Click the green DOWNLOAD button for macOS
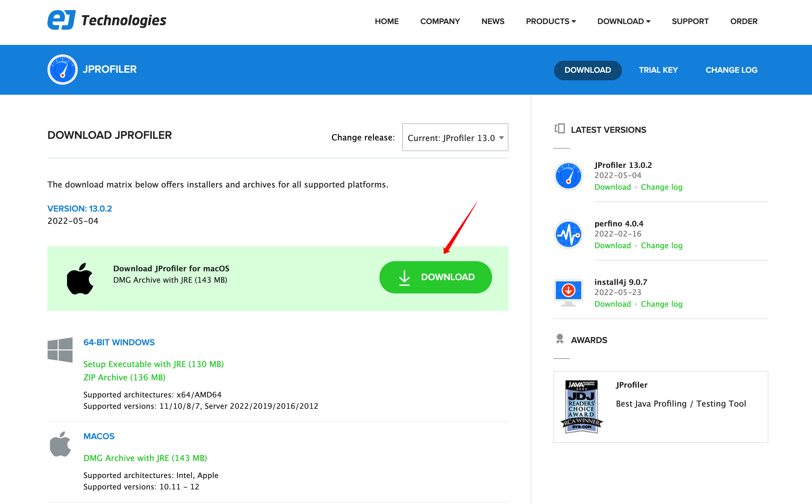The width and height of the screenshot is (812, 504). point(435,277)
